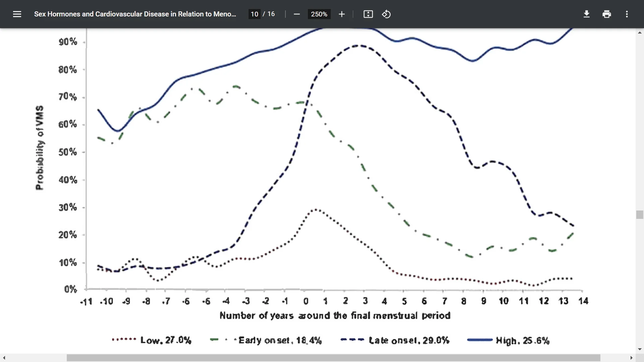Click the 'High, 25.6%' legend label
644x362 pixels.
click(x=523, y=341)
